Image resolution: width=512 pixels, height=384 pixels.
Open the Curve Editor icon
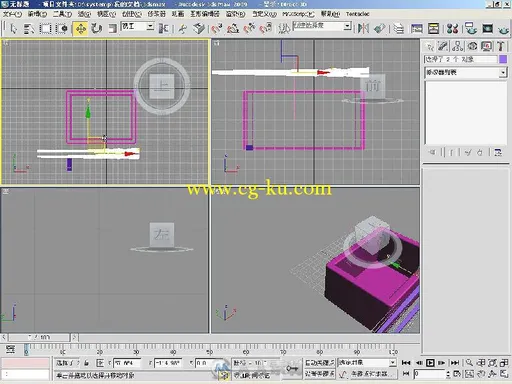pyautogui.click(x=417, y=29)
